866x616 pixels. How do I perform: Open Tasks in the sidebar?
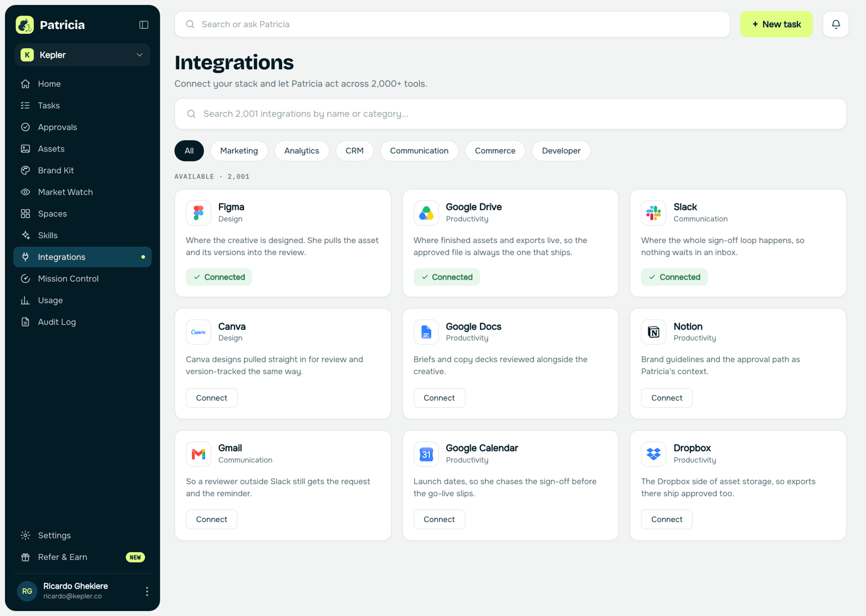point(82,105)
